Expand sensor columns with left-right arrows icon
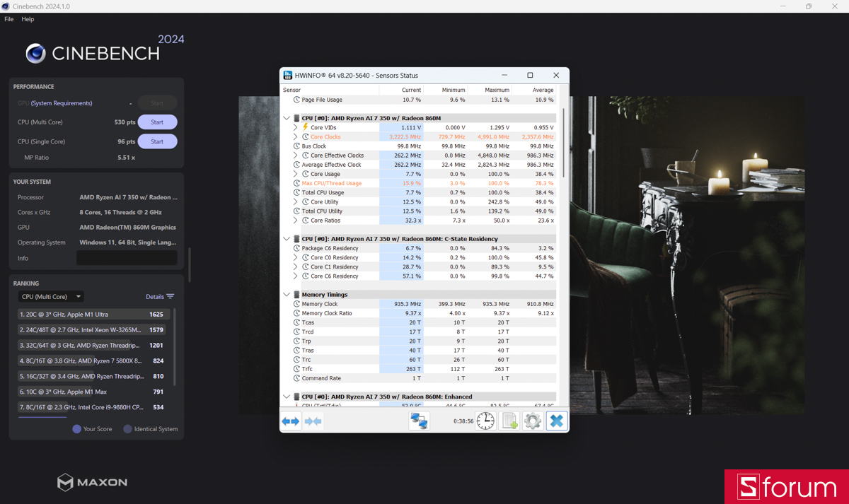The height and width of the screenshot is (504, 849). pyautogui.click(x=290, y=421)
